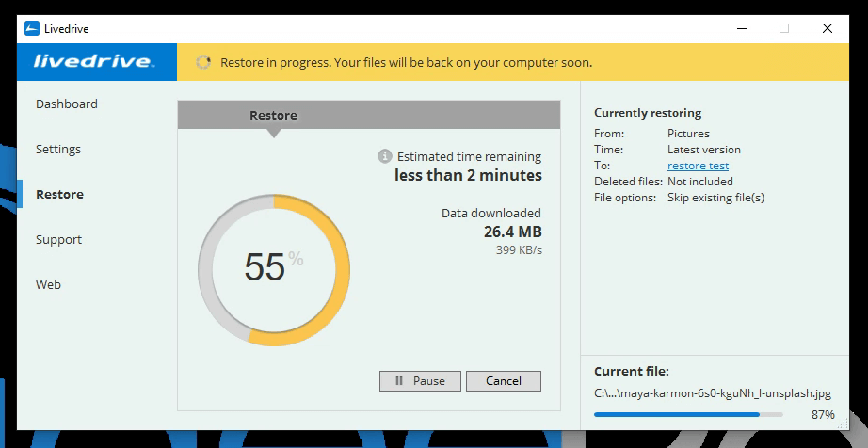Click the Restore tab header

273,115
